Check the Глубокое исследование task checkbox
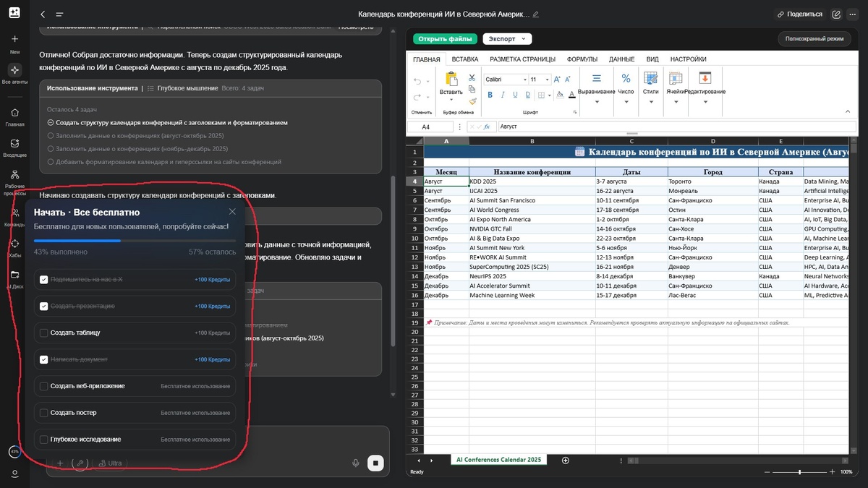This screenshot has height=488, width=868. pyautogui.click(x=44, y=440)
